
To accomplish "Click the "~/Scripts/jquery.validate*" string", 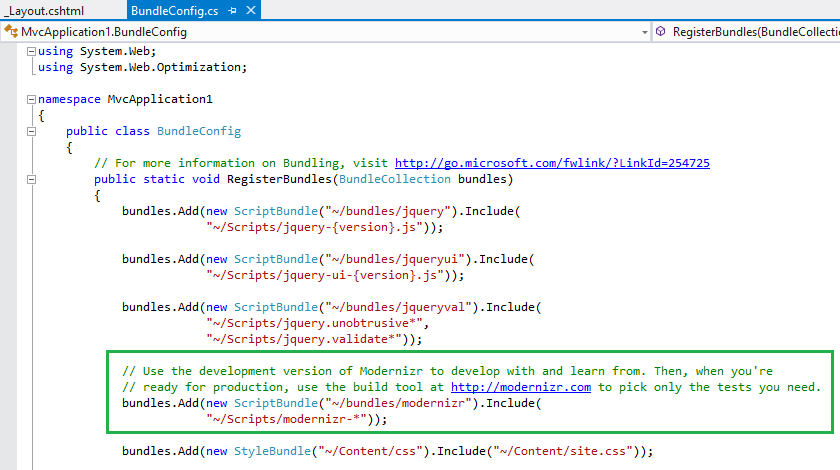I will coord(304,339).
